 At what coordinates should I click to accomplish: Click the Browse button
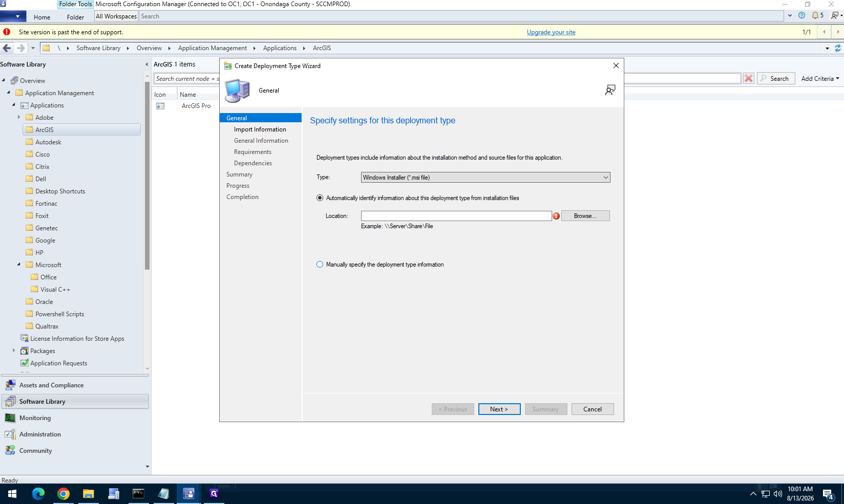(585, 216)
